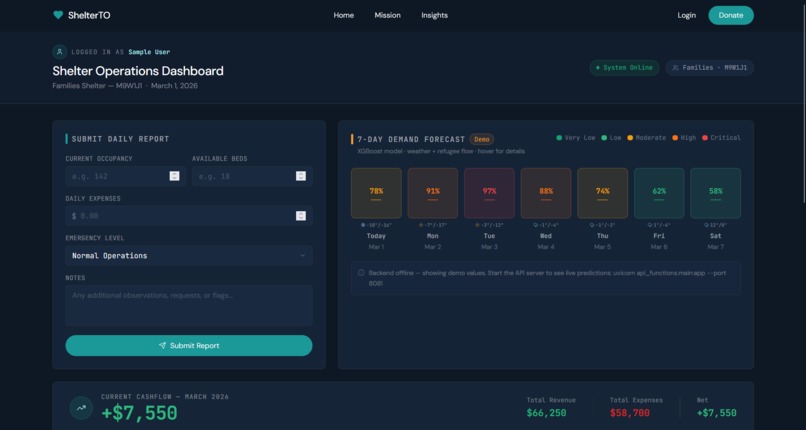Screen dimensions: 806x430
Task: Click the Mar 3 date under Tue
Action: (x=489, y=247)
